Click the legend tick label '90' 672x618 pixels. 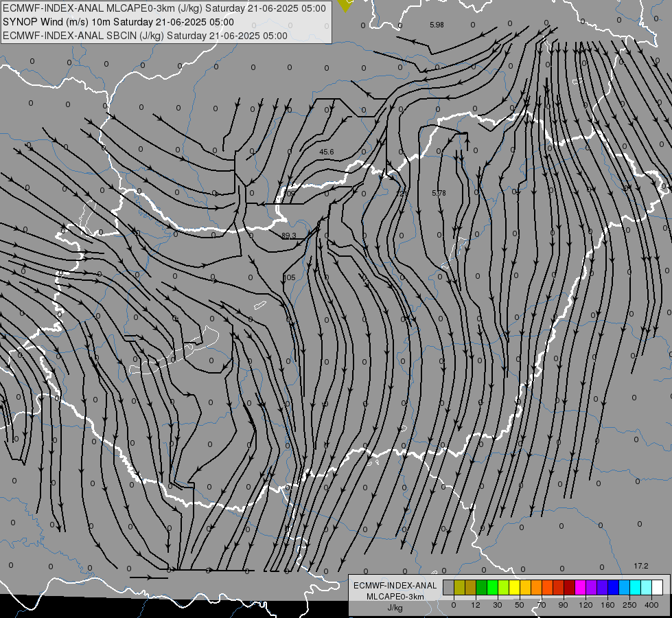click(x=564, y=605)
